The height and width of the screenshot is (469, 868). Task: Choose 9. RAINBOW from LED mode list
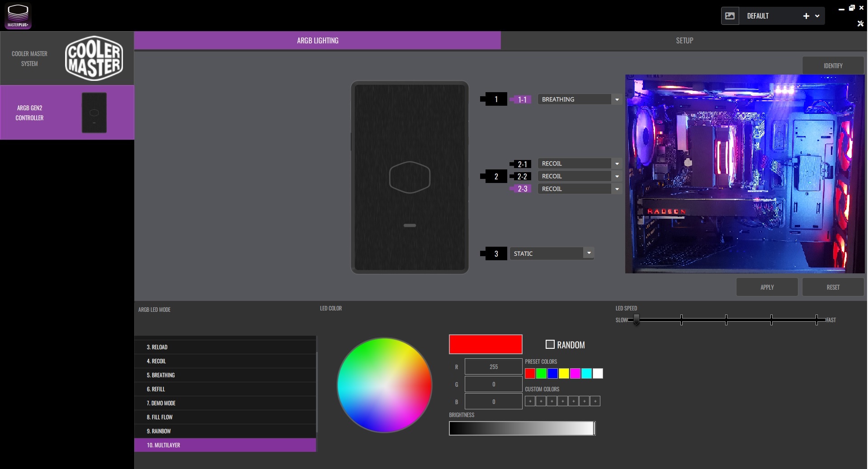225,431
